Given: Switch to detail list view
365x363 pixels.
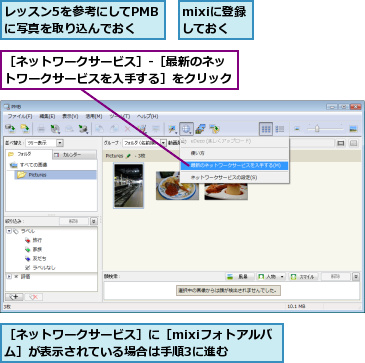Looking at the screenshot, I should coord(280,129).
